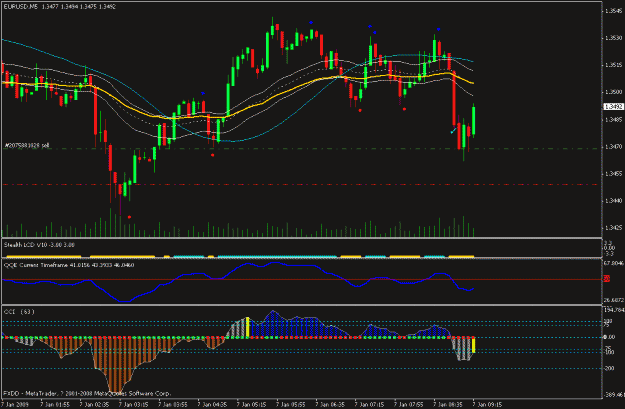Screen dimensions: 625x409
Task: Click the 194.784 CCI scale value
Action: coord(614,310)
